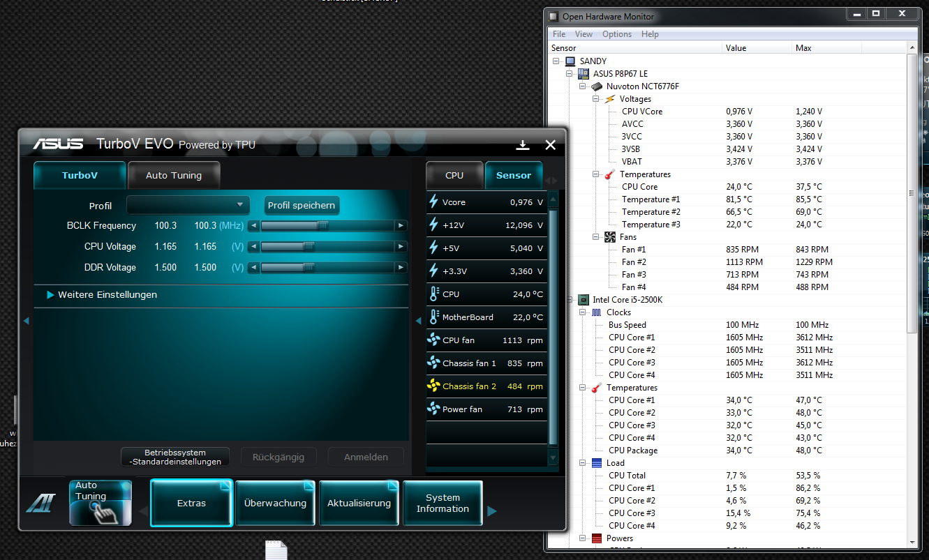Collapse the ASUS P8P67 LE node
Viewport: 929px width, 560px height.
(570, 74)
